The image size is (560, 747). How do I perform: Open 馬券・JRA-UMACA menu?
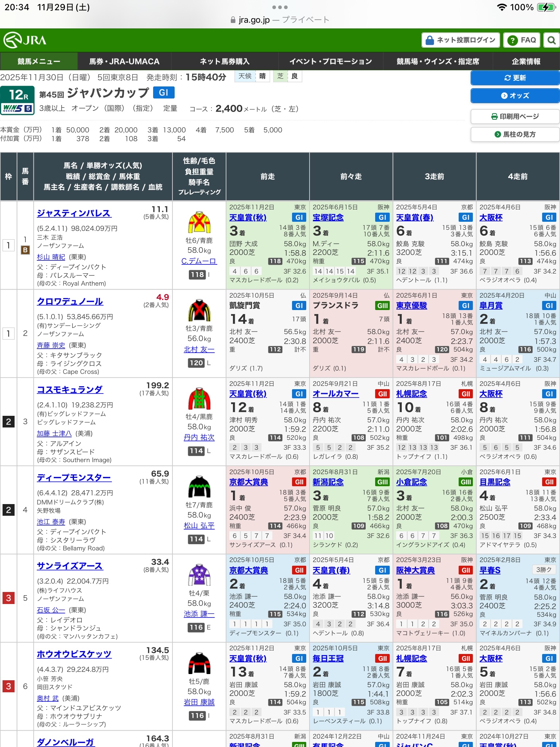tap(124, 61)
